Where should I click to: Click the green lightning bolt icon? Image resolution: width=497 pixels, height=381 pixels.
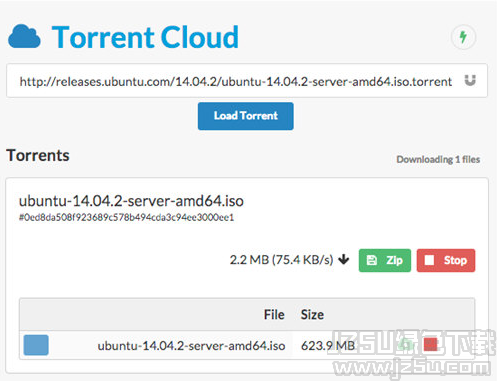(463, 37)
